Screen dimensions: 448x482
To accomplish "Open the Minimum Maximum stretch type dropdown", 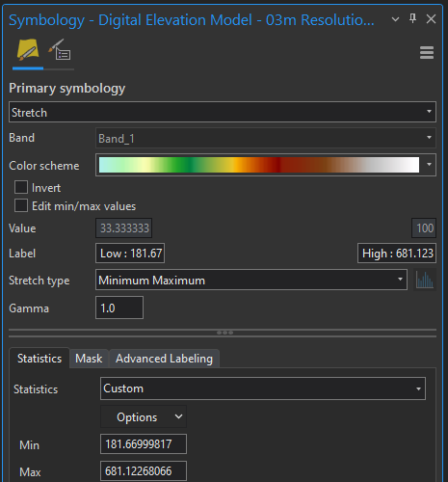I will [x=251, y=280].
